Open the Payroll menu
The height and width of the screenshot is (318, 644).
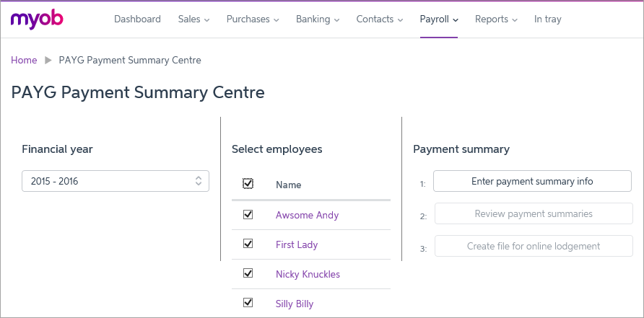tap(439, 19)
